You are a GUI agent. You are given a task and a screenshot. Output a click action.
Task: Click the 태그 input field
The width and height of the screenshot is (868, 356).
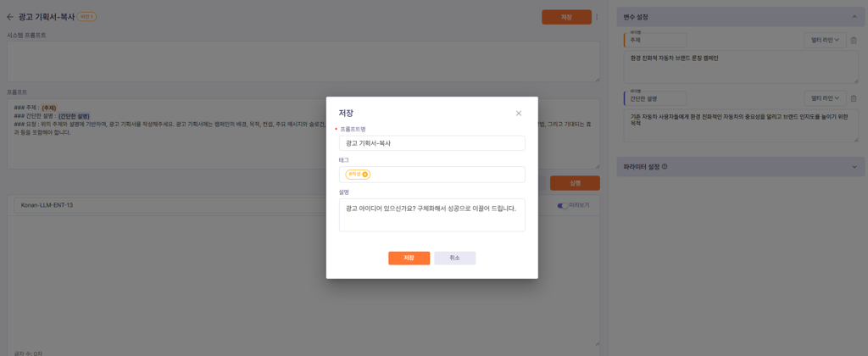pos(431,175)
